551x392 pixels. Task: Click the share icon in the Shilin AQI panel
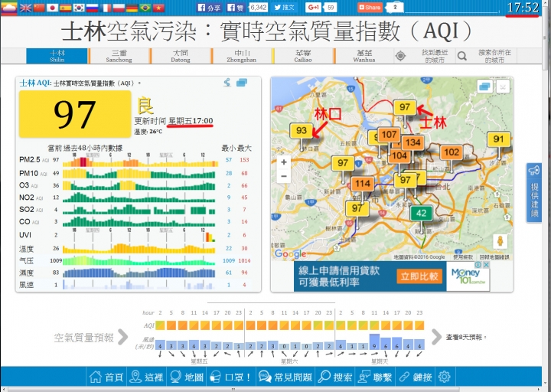point(227,83)
